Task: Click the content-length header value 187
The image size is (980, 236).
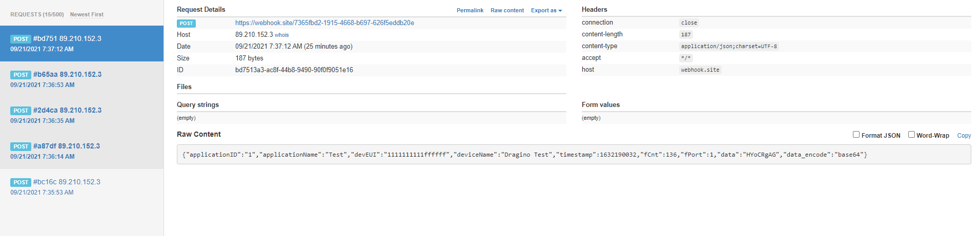Action: tap(686, 35)
